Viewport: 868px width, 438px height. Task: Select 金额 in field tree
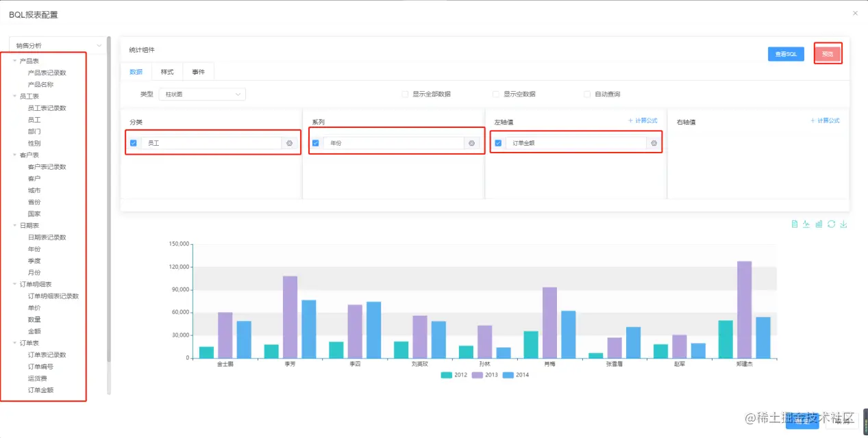(34, 331)
